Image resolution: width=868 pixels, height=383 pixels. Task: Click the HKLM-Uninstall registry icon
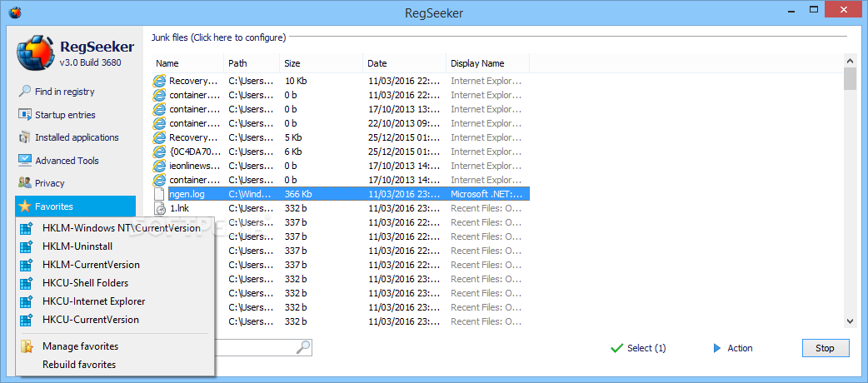(27, 246)
